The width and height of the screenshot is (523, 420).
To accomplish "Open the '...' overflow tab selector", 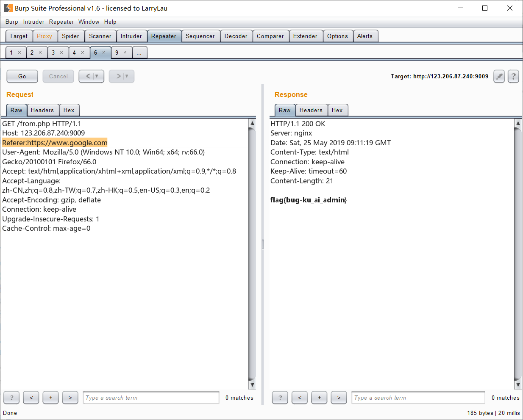I will (139, 52).
